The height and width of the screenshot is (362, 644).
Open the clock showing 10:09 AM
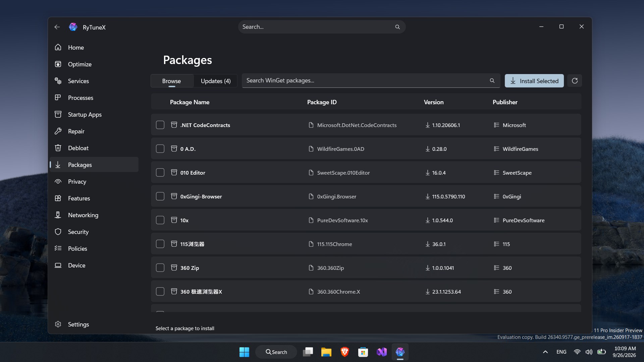[x=624, y=352]
